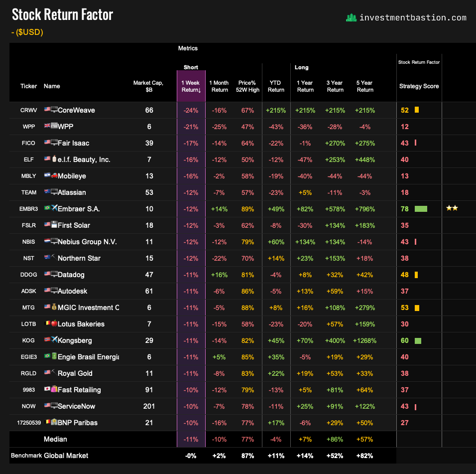The width and height of the screenshot is (476, 474).
Task: Select the Fair Isaac company name
Action: coord(74,143)
